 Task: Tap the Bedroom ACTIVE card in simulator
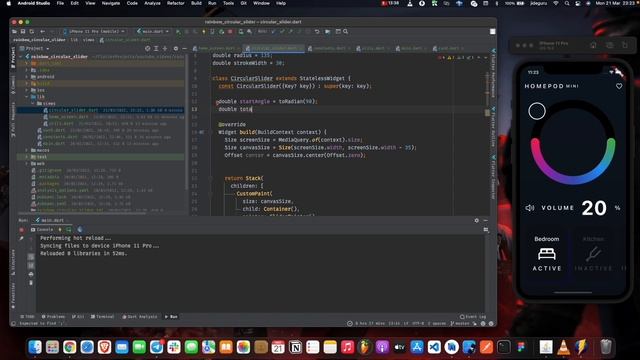tap(547, 253)
